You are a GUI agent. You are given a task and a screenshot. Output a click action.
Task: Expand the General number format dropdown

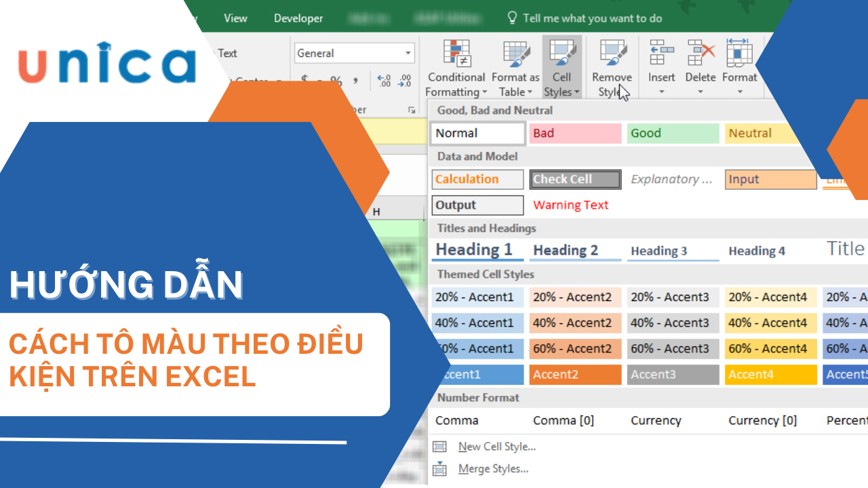coord(408,53)
